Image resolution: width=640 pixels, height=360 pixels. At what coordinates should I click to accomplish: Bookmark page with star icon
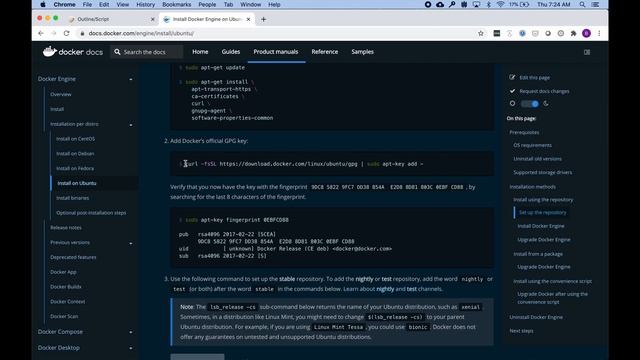click(x=481, y=33)
